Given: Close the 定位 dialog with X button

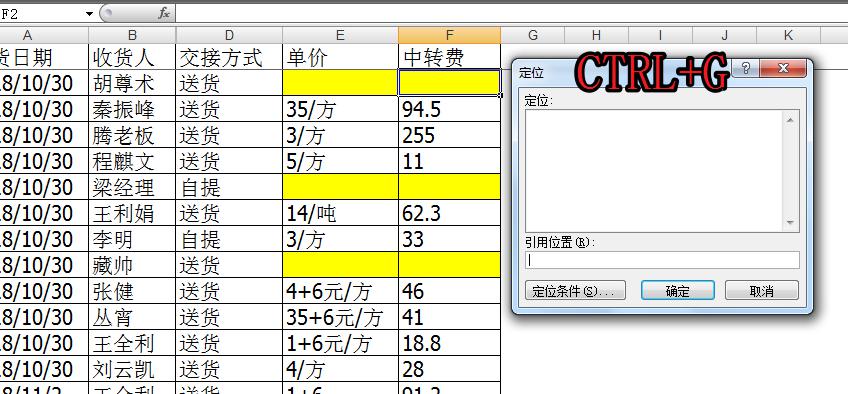Looking at the screenshot, I should [783, 69].
